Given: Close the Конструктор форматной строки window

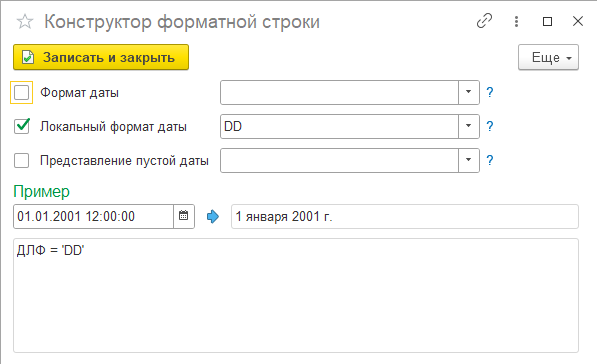Looking at the screenshot, I should (x=578, y=21).
